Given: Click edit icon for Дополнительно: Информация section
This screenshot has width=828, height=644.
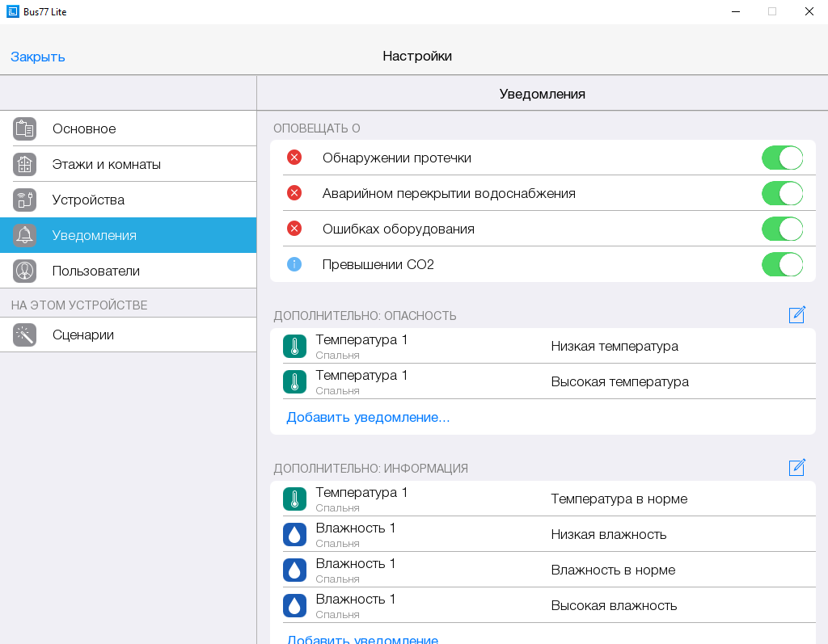Looking at the screenshot, I should coord(796,468).
